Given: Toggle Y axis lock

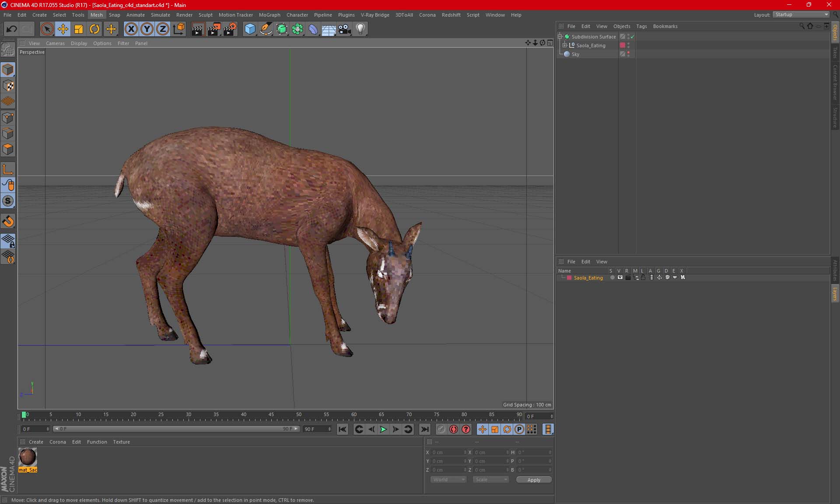Looking at the screenshot, I should point(147,29).
